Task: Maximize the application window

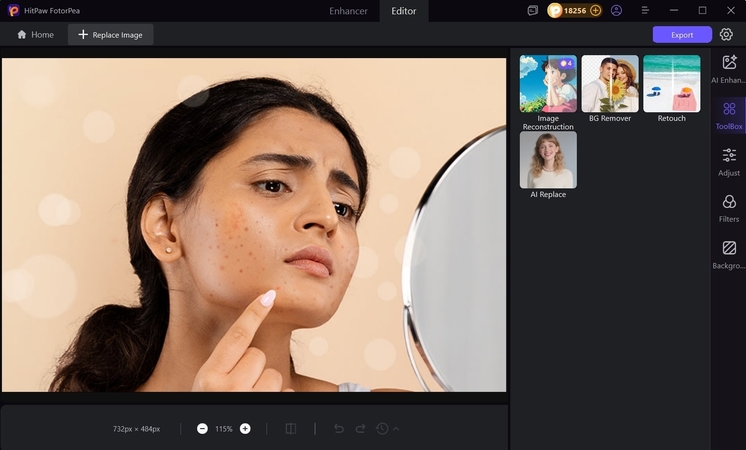Action: click(702, 10)
